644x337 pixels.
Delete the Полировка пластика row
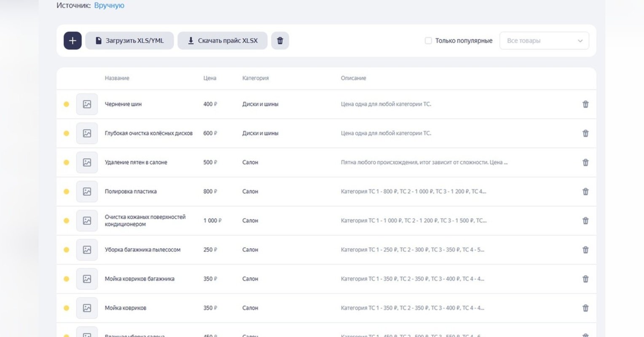tap(585, 191)
